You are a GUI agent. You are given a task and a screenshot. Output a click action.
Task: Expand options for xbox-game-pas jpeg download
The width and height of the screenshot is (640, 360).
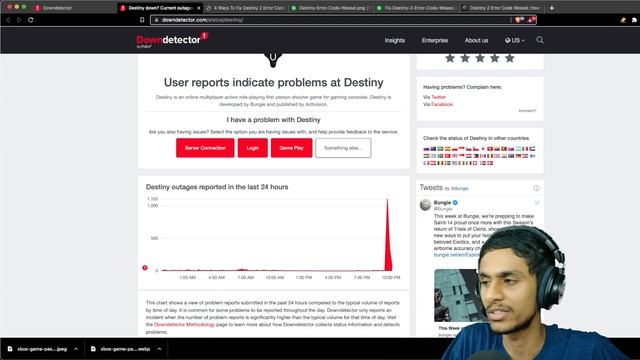point(76,349)
